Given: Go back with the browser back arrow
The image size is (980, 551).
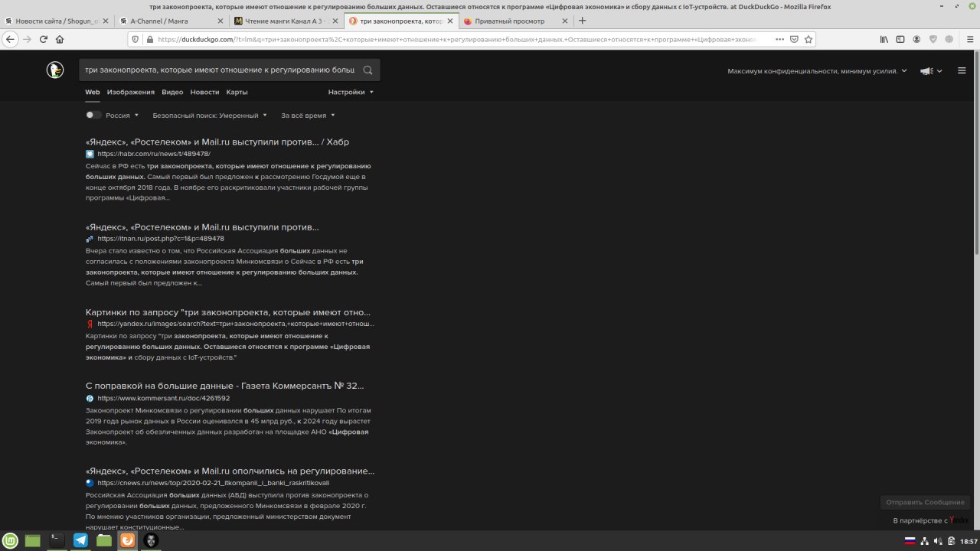Looking at the screenshot, I should pos(11,39).
